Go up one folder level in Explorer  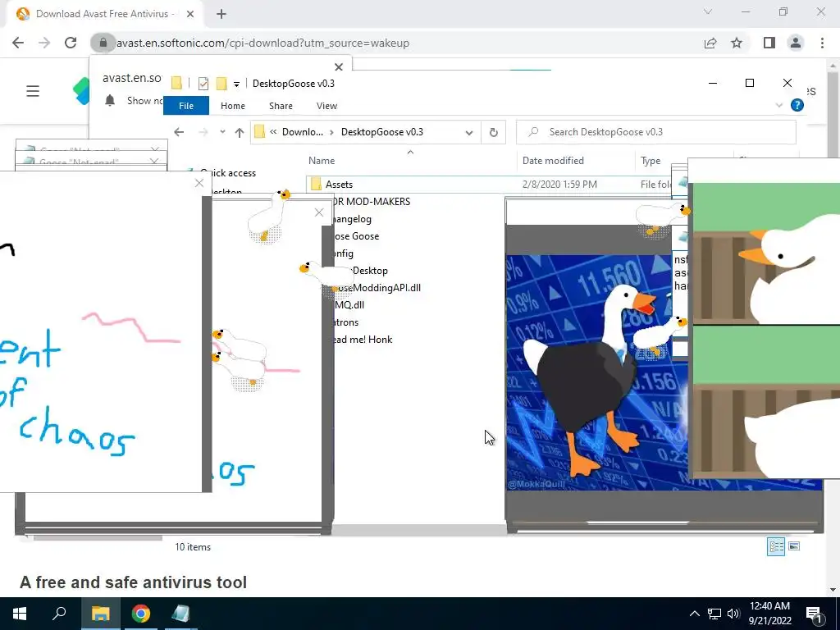pos(240,132)
